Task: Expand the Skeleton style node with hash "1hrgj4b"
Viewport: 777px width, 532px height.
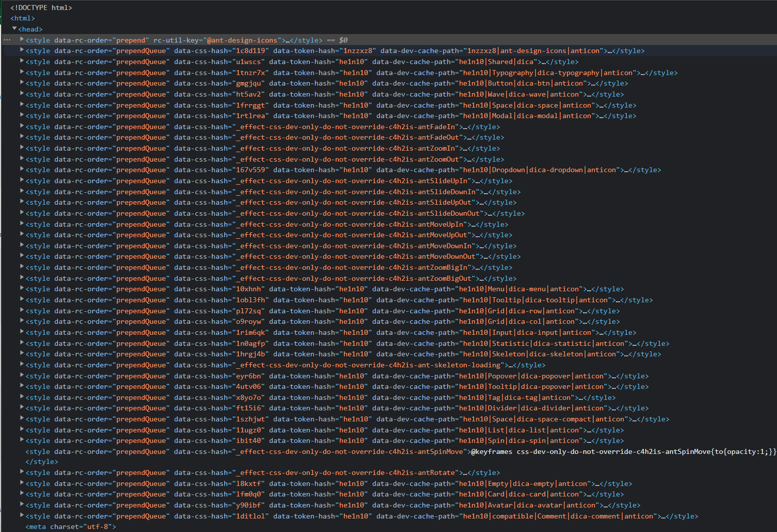Action: coord(22,354)
